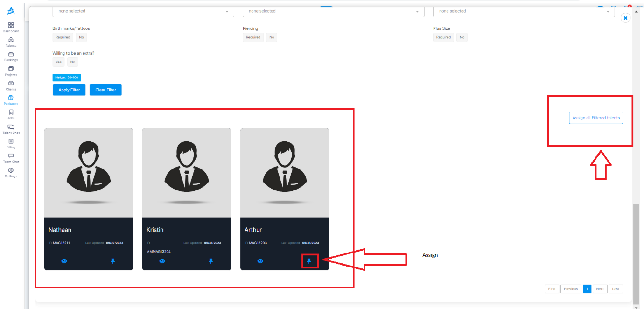The width and height of the screenshot is (644, 309).
Task: Choose Yes for Willing to be an extra
Action: [58, 62]
